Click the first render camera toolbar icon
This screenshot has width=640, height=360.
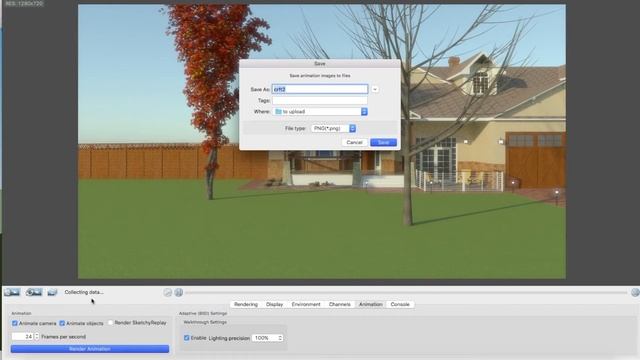(x=12, y=292)
